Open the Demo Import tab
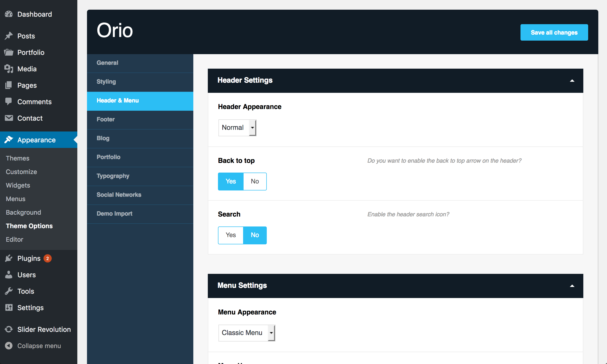 click(140, 214)
